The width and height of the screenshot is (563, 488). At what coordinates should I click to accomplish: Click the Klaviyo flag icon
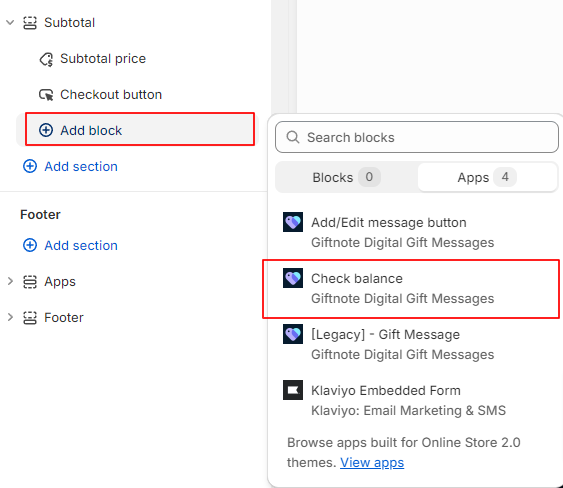(293, 390)
